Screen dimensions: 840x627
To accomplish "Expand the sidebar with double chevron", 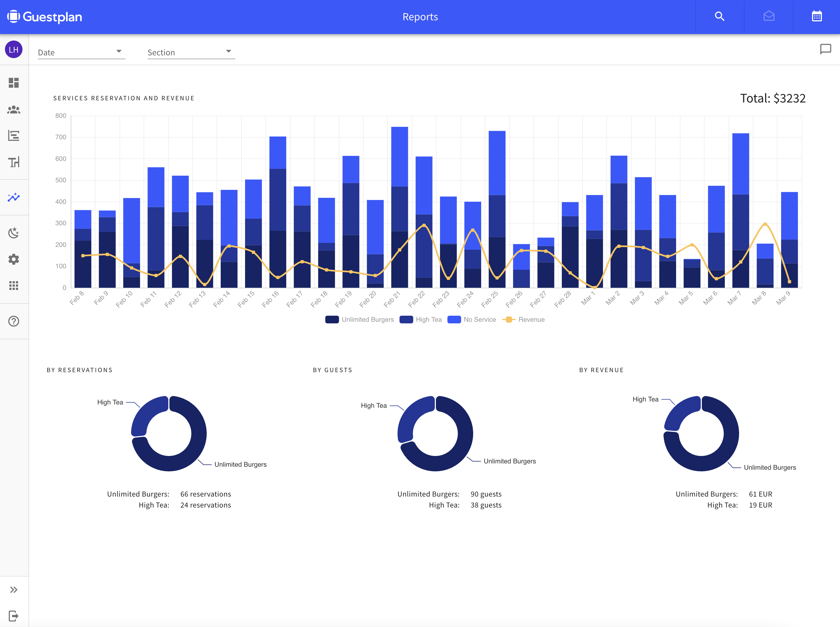I will (14, 589).
